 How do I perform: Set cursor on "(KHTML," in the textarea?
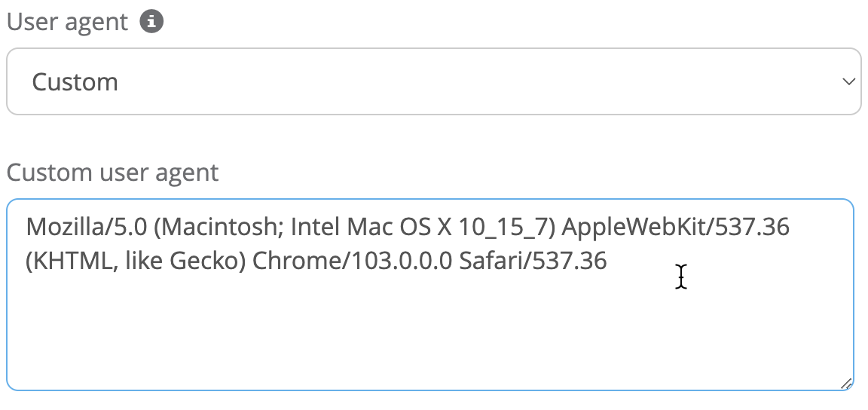(x=67, y=261)
